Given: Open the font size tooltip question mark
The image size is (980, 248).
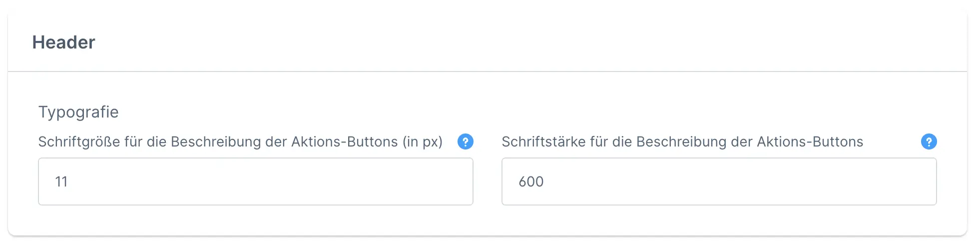Looking at the screenshot, I should pyautogui.click(x=465, y=142).
